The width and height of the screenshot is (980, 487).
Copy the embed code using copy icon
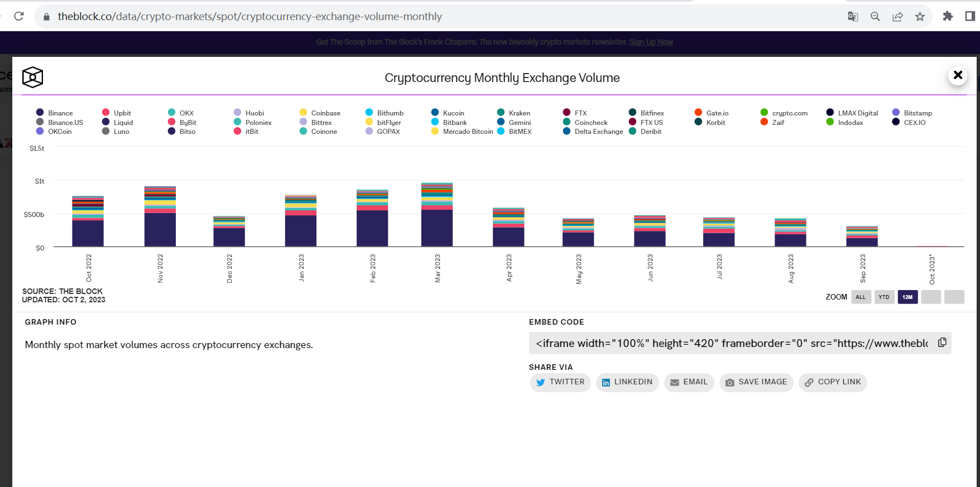click(x=942, y=343)
